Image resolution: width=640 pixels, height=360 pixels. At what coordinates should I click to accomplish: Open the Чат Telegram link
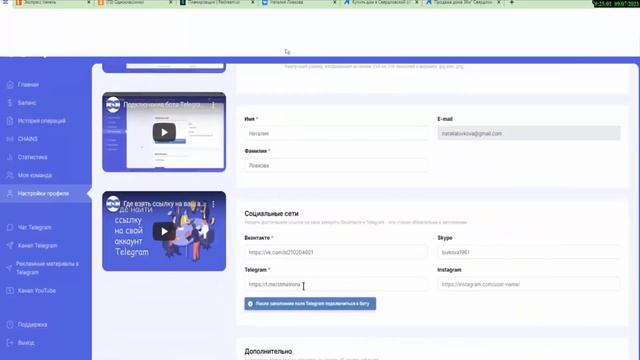tap(34, 227)
